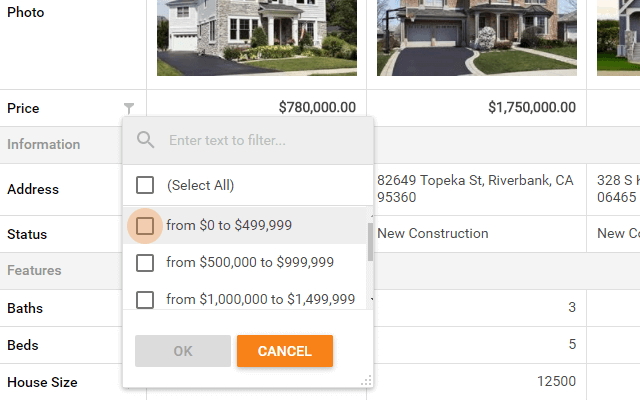The height and width of the screenshot is (400, 640).
Task: Click the first house photo thumbnail
Action: 256,38
